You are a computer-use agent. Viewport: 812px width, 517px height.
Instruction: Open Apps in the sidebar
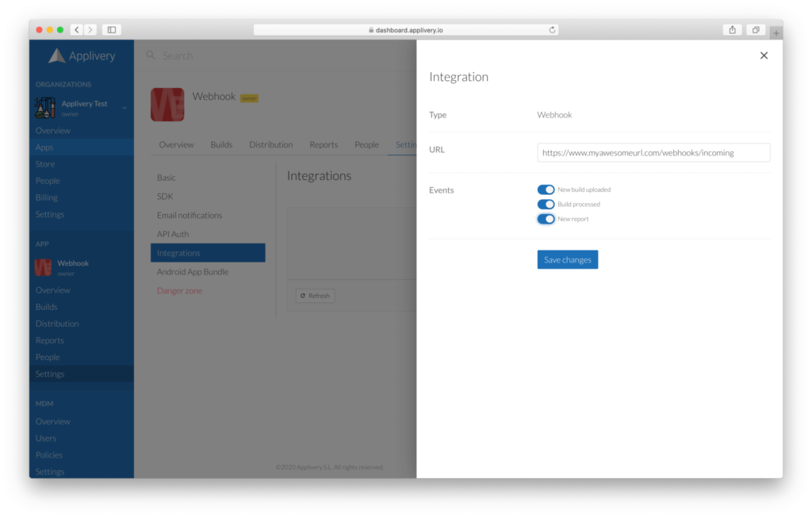(x=82, y=147)
